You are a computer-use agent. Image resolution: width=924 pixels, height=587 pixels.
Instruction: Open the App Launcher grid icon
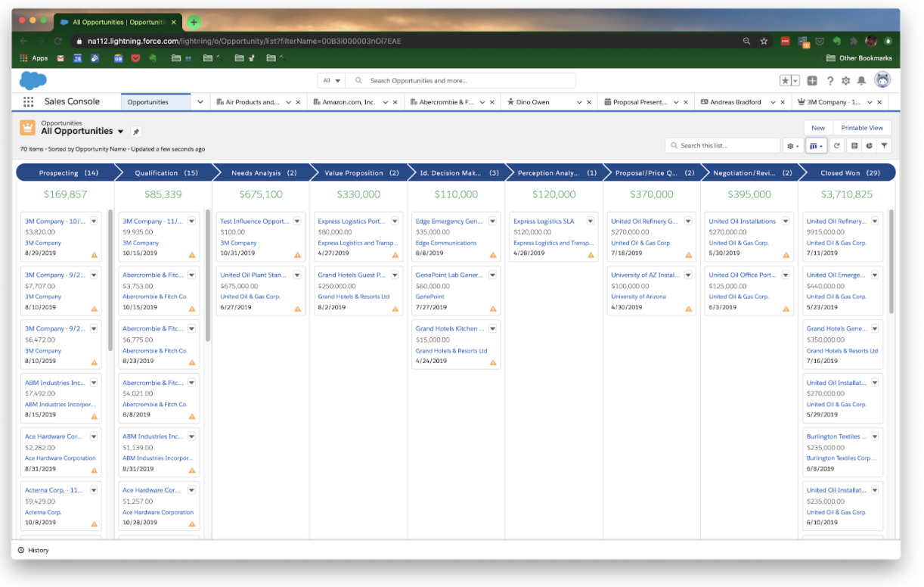point(29,101)
